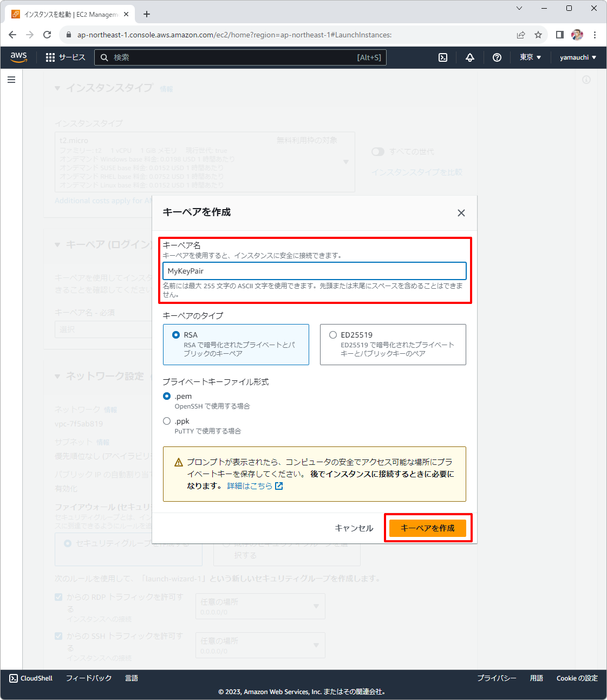Click the Cancel button in dialog
607x700 pixels.
[354, 528]
